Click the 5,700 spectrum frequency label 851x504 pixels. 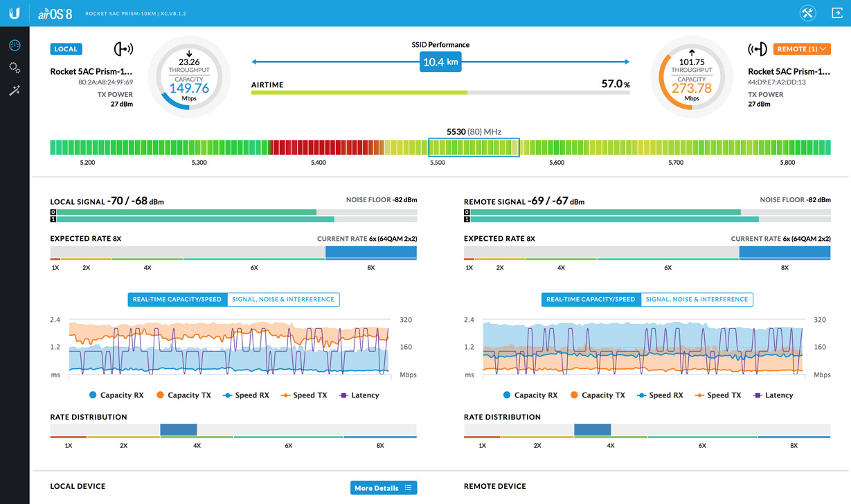676,163
